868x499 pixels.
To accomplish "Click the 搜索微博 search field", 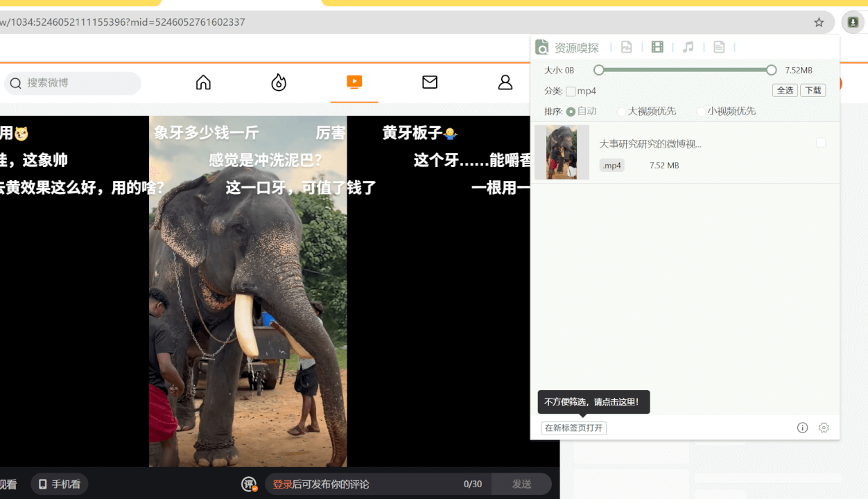I will pos(80,83).
